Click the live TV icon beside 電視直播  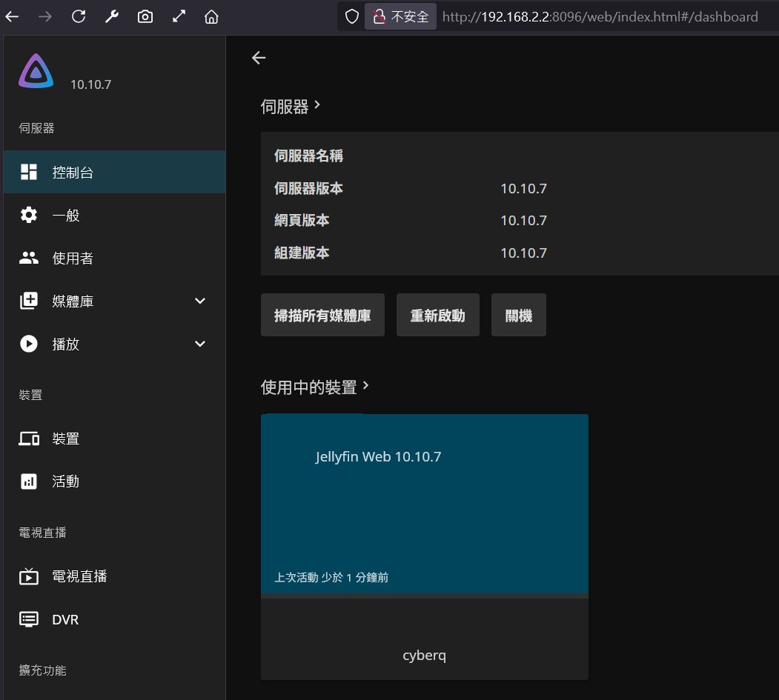29,576
